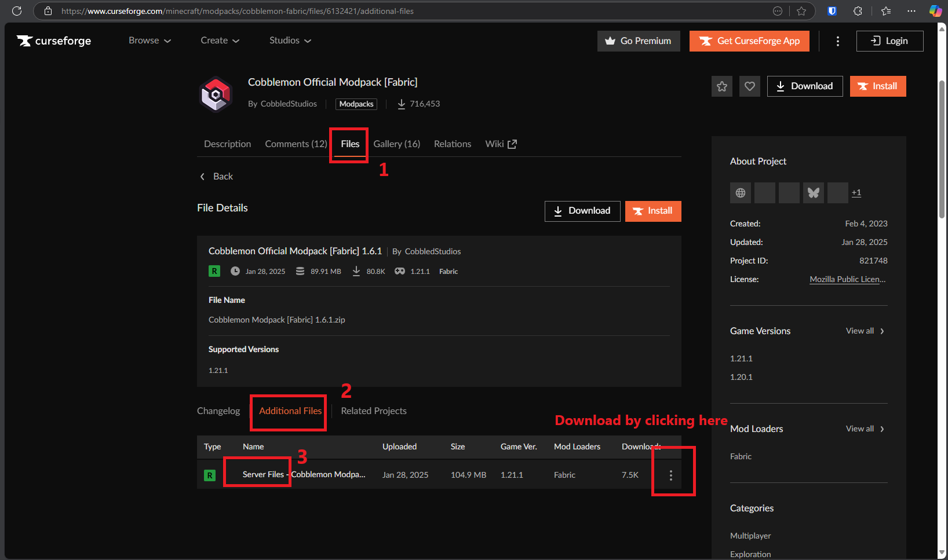Expand the Create dropdown menu
This screenshot has width=948, height=560.
(220, 41)
